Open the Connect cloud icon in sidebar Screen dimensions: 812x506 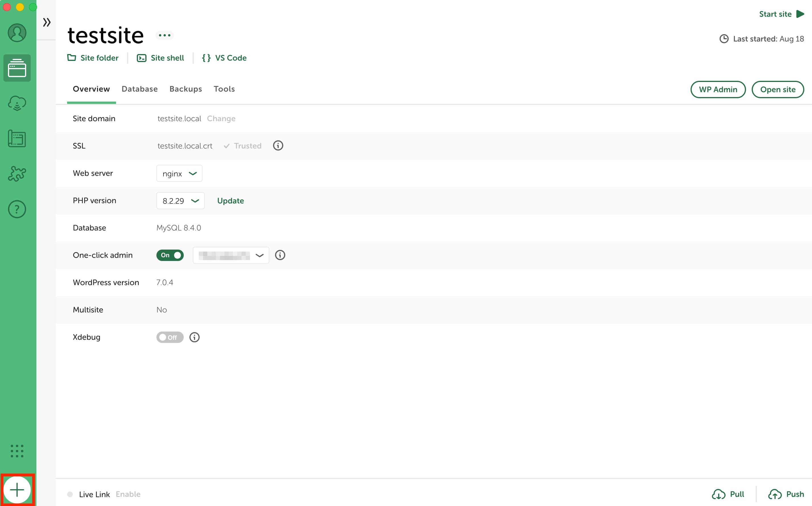coord(17,103)
